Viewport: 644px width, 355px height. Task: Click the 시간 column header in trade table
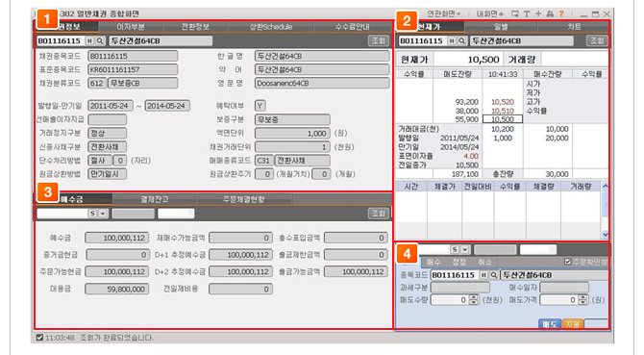pos(411,186)
